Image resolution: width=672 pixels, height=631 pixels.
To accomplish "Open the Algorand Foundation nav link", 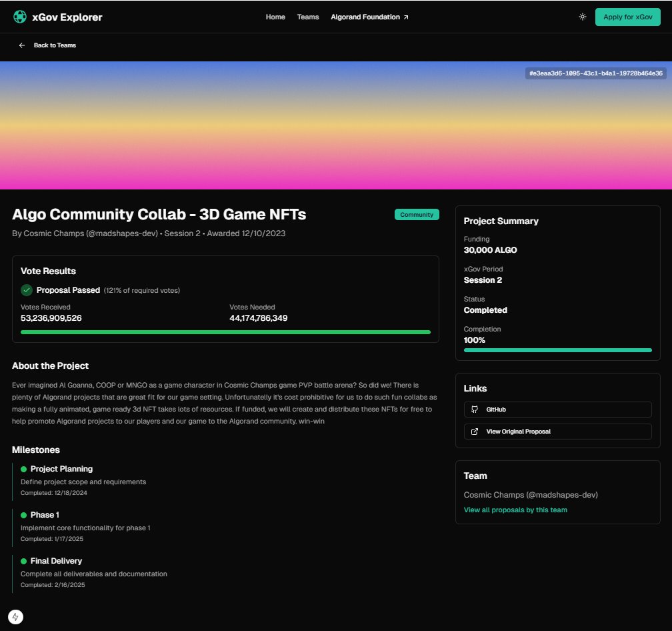I will click(x=369, y=17).
